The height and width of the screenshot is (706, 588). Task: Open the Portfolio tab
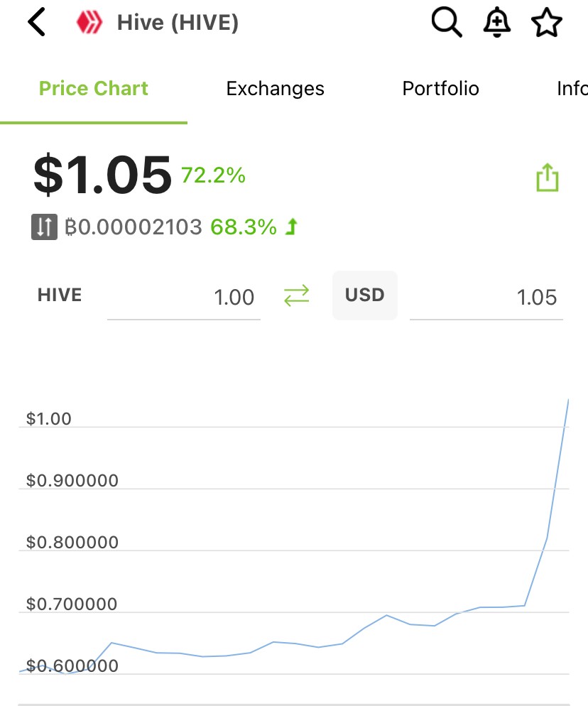(440, 88)
